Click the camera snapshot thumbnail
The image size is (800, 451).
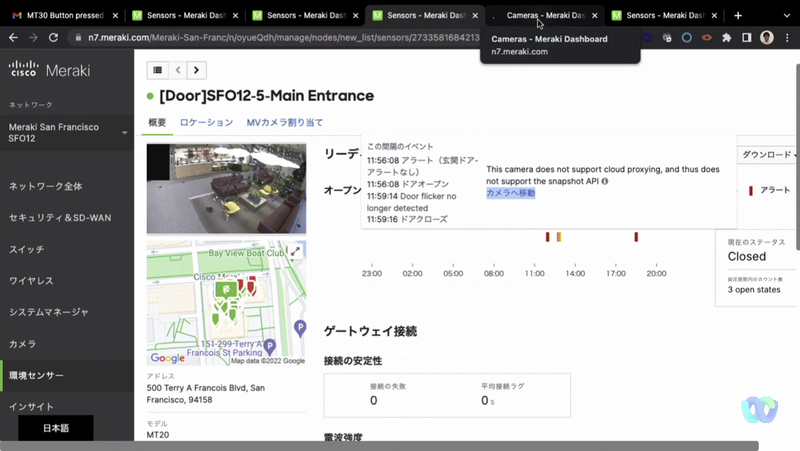coord(226,188)
